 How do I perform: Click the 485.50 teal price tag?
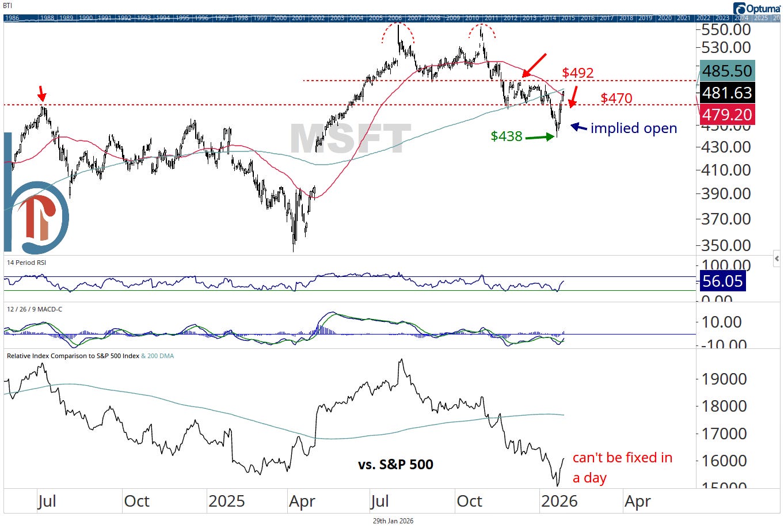pyautogui.click(x=726, y=71)
